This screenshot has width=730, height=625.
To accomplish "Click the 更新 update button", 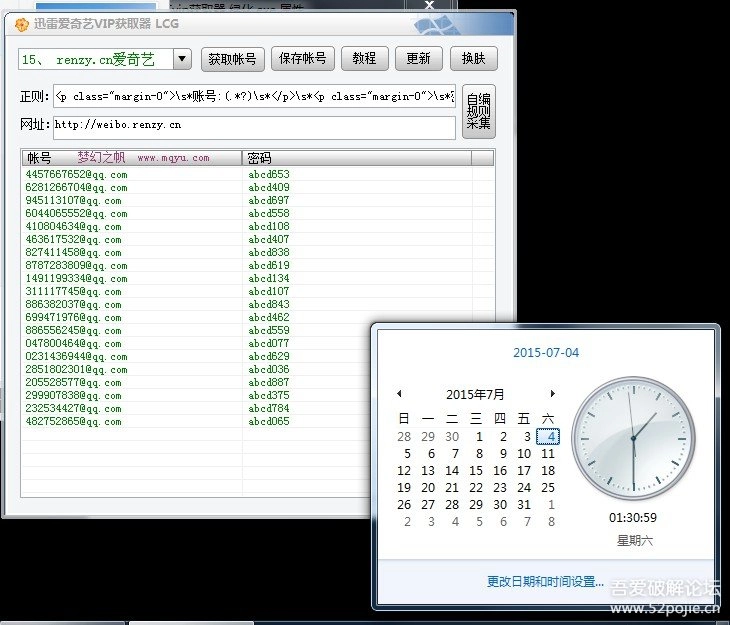I will click(x=418, y=59).
